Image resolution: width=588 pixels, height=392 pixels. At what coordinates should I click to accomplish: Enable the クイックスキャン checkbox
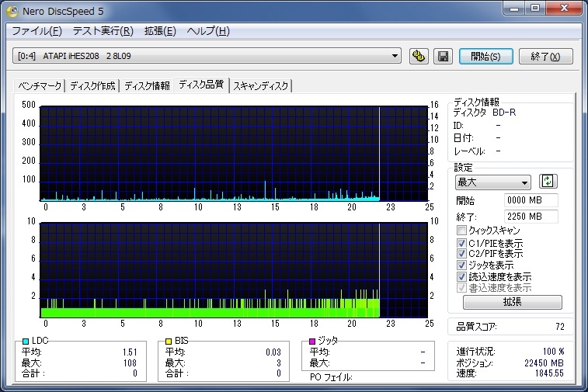click(x=462, y=231)
